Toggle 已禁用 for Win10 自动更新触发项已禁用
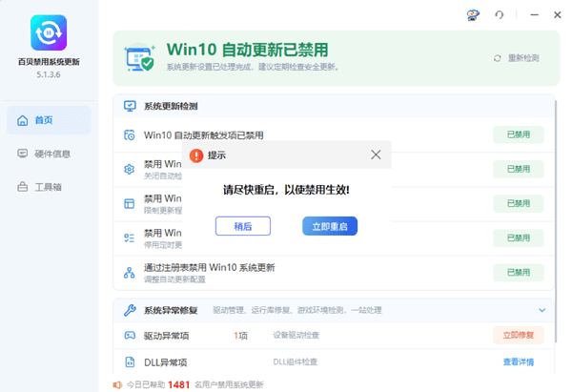572x392 pixels. tap(519, 134)
